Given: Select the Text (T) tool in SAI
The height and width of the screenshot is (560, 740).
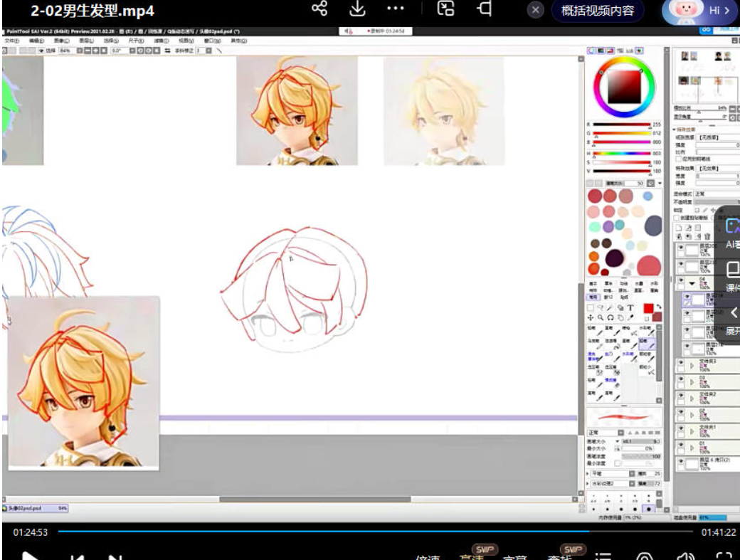Looking at the screenshot, I should (x=630, y=307).
